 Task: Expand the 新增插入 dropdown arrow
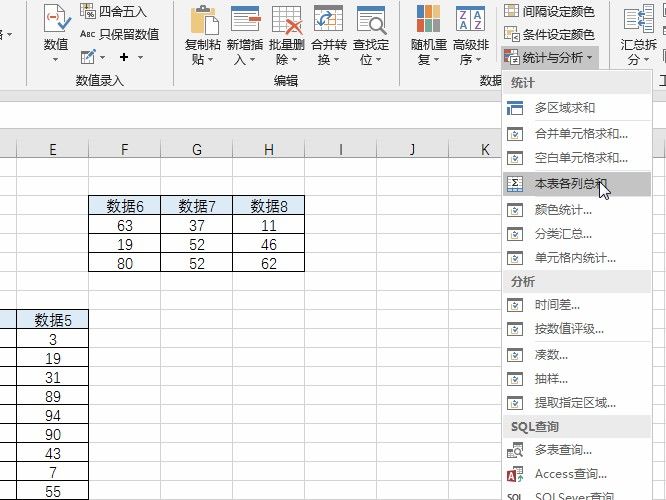[x=252, y=60]
